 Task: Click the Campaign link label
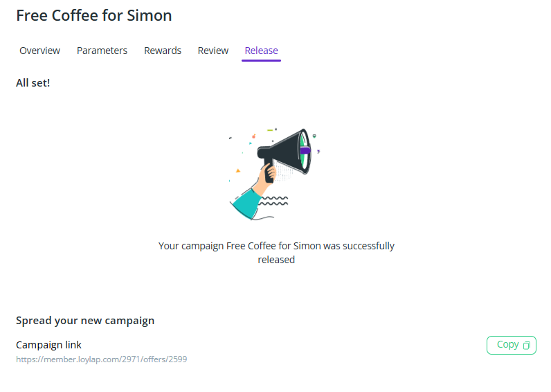(x=49, y=345)
